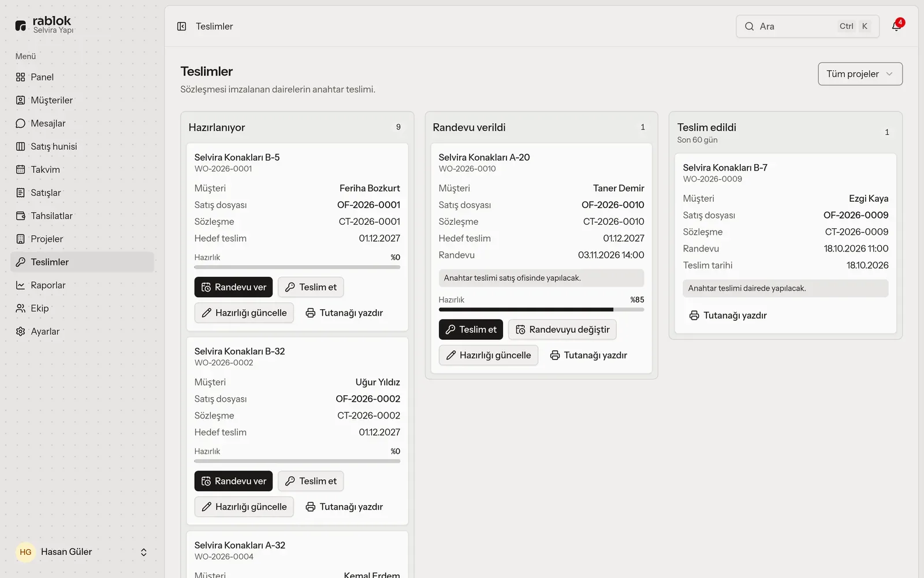This screenshot has height=578, width=924.
Task: Click the Ekip people icon
Action: click(21, 308)
